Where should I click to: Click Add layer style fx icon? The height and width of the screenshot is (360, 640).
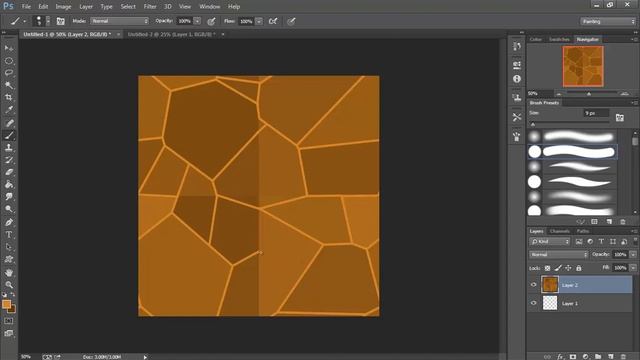560,356
